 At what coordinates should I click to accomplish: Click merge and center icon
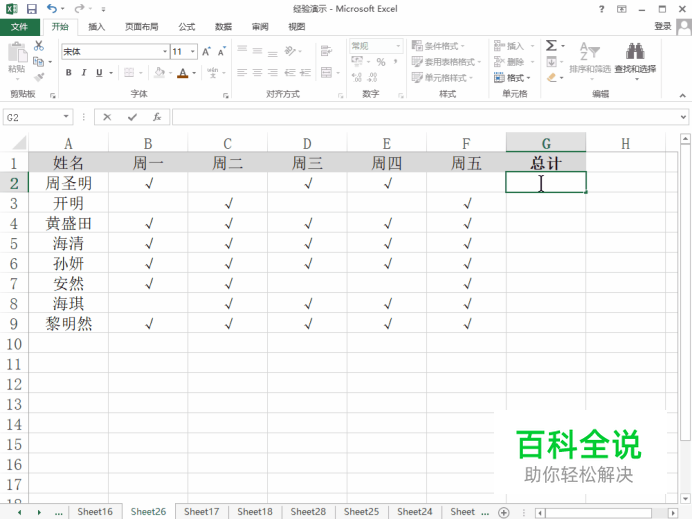tap(327, 72)
